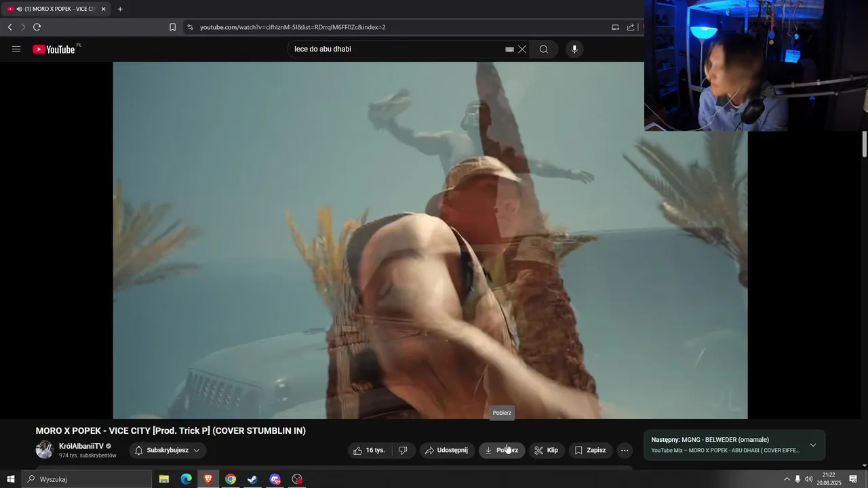Go to the YouTube home logo
The height and width of the screenshot is (488, 868).
(54, 49)
